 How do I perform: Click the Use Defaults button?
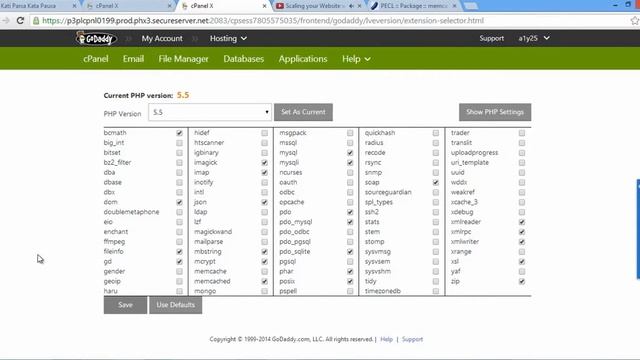[176, 305]
